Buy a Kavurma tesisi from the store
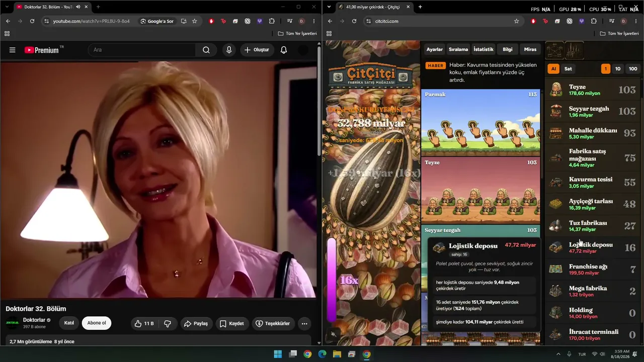 593,182
